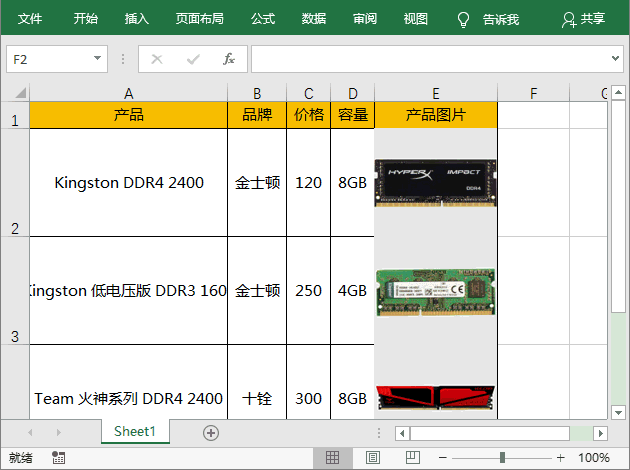This screenshot has width=630, height=470.
Task: Click the horizontal scrollbar left arrow
Action: pyautogui.click(x=402, y=433)
